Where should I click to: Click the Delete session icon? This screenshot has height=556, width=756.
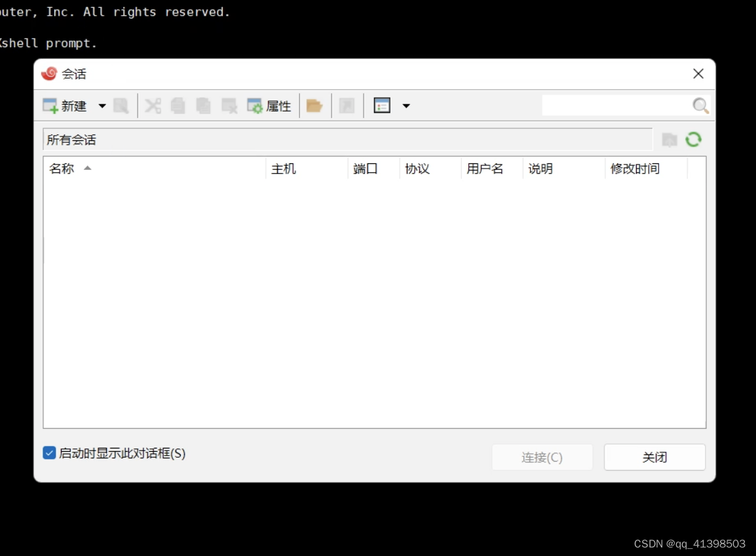pyautogui.click(x=229, y=106)
